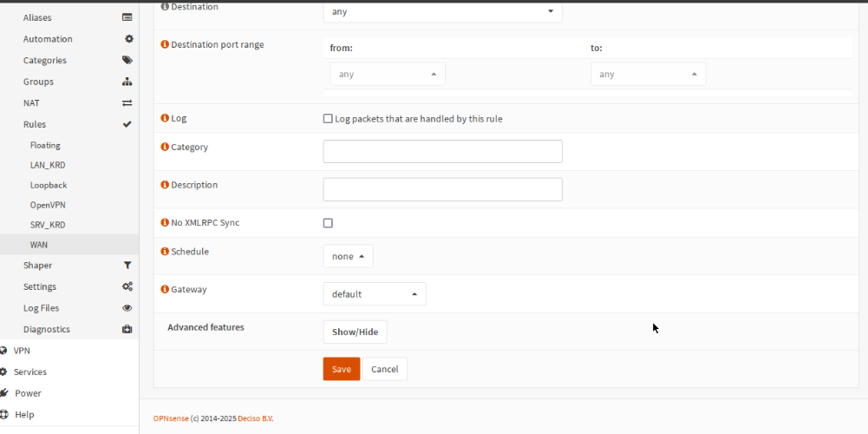The height and width of the screenshot is (434, 868).
Task: Click the info icon beside Gateway
Action: [x=165, y=289]
